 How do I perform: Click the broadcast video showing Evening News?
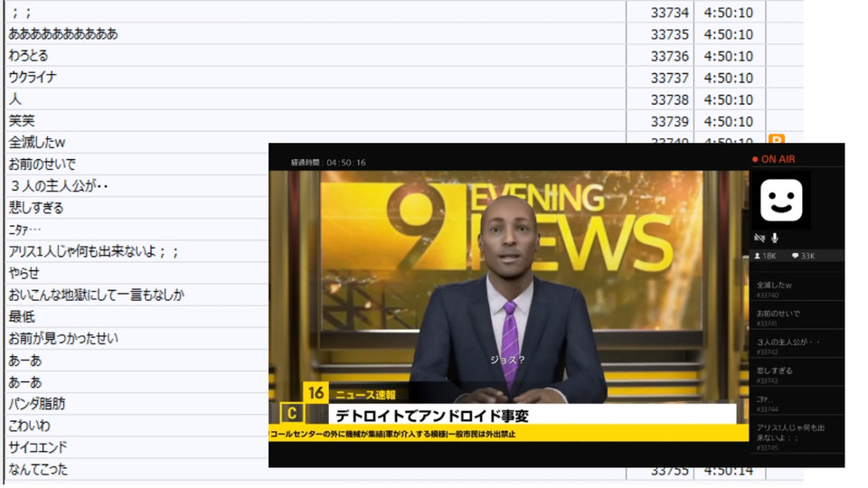[x=509, y=306]
